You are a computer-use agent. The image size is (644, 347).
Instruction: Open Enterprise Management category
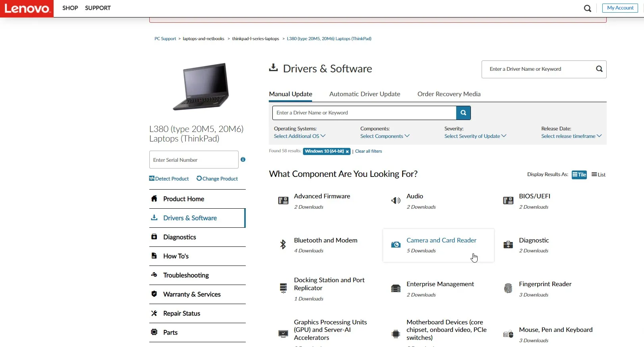(x=440, y=284)
